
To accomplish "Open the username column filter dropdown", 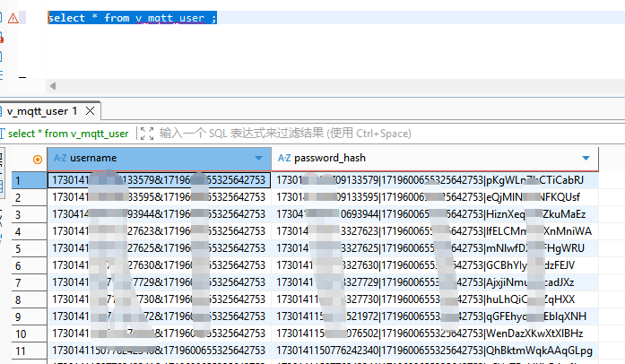I will (259, 159).
